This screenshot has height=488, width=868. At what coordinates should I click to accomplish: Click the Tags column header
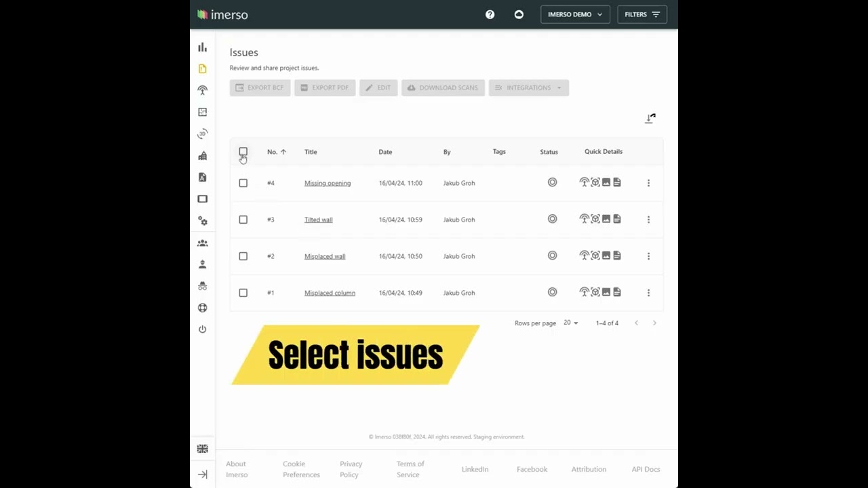[499, 152]
